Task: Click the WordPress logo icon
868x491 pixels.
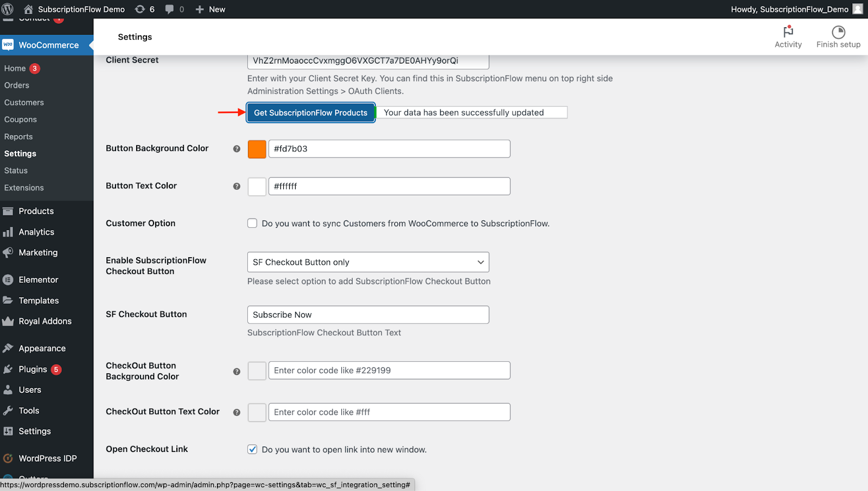Action: (x=8, y=9)
